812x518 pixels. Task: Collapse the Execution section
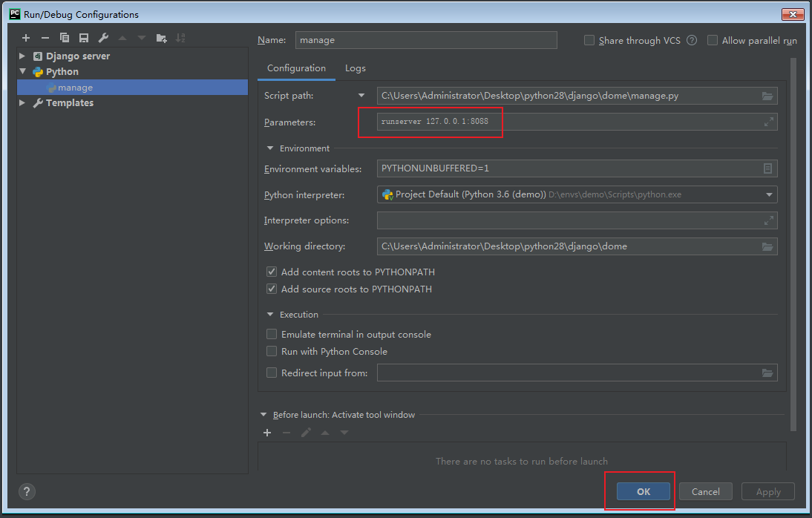click(270, 315)
